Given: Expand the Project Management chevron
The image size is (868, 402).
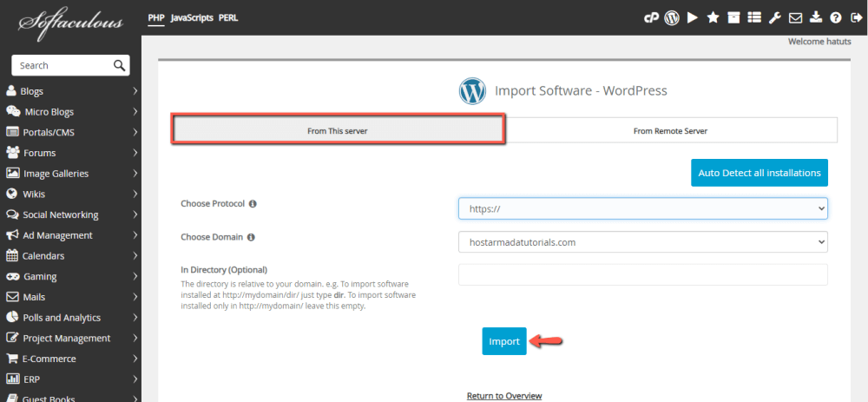Looking at the screenshot, I should [135, 339].
